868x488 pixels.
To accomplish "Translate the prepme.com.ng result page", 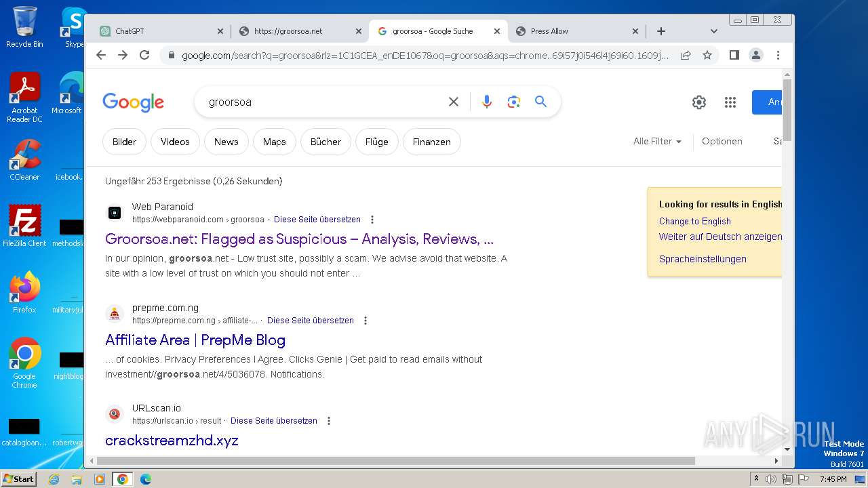I will click(310, 321).
